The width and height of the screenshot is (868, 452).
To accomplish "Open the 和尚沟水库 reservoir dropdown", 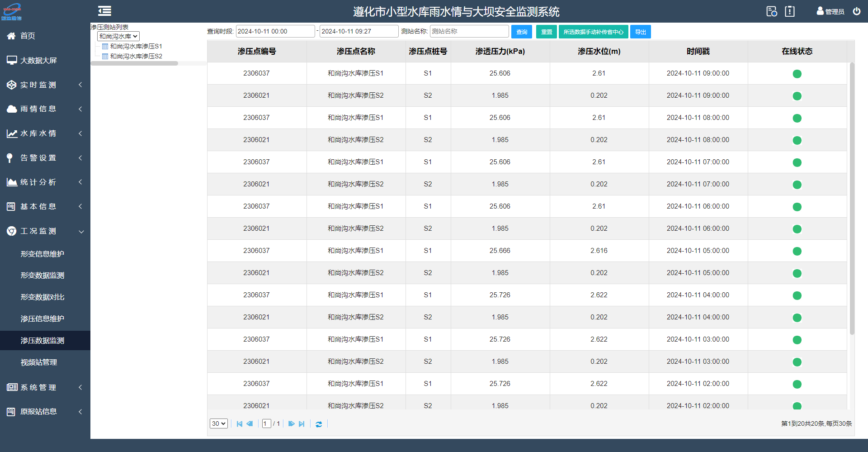I will (118, 36).
